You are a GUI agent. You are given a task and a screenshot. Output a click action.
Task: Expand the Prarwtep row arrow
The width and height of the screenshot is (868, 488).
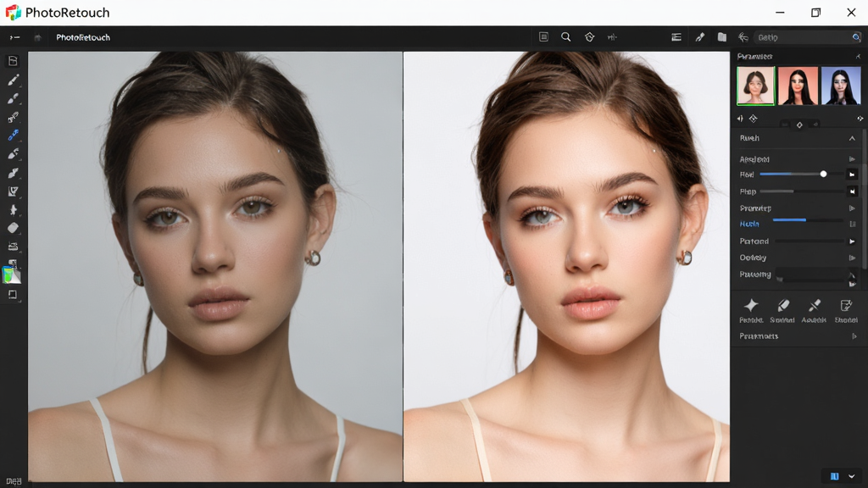[x=852, y=208]
